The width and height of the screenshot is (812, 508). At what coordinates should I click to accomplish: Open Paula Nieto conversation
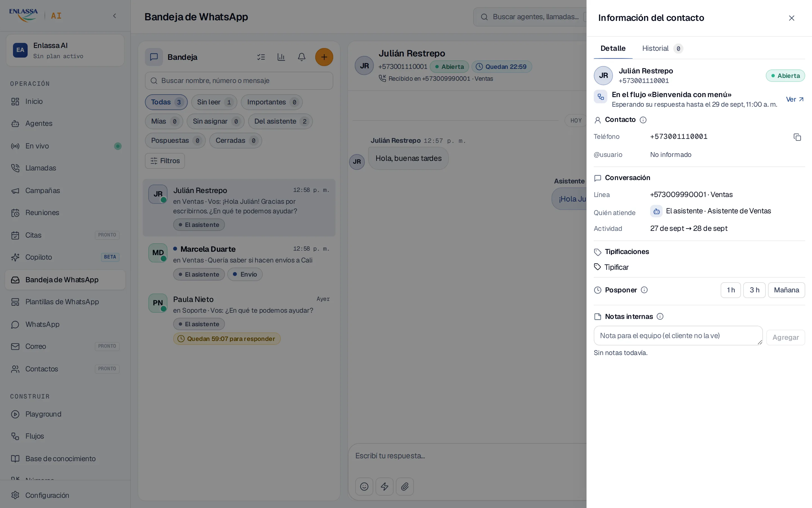click(x=239, y=319)
